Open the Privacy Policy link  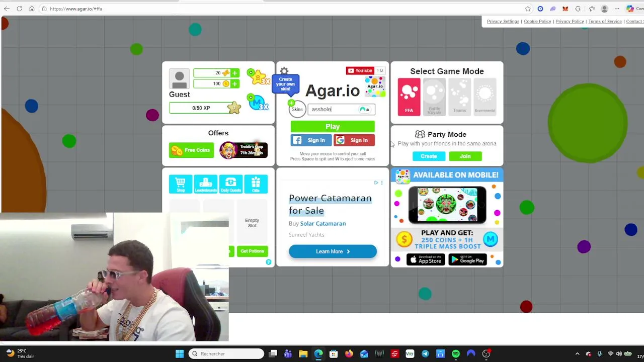click(570, 22)
